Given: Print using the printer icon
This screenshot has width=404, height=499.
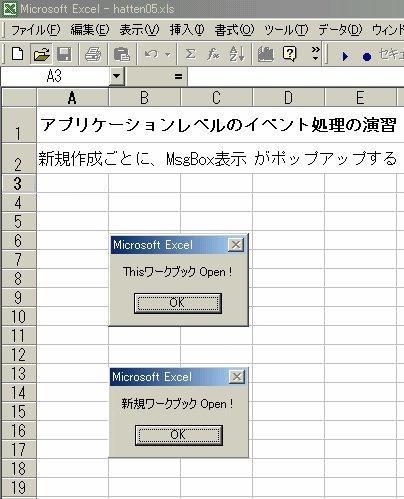Looking at the screenshot, I should coord(93,54).
